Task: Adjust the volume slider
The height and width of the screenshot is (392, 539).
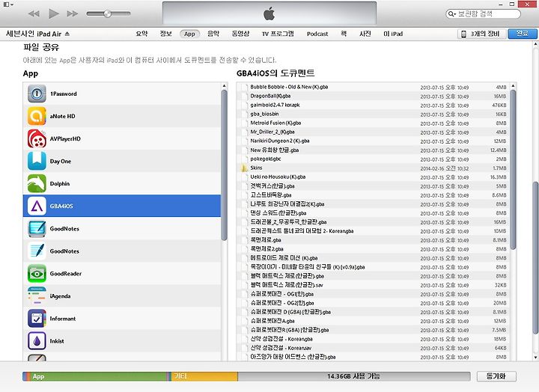Action: point(109,13)
